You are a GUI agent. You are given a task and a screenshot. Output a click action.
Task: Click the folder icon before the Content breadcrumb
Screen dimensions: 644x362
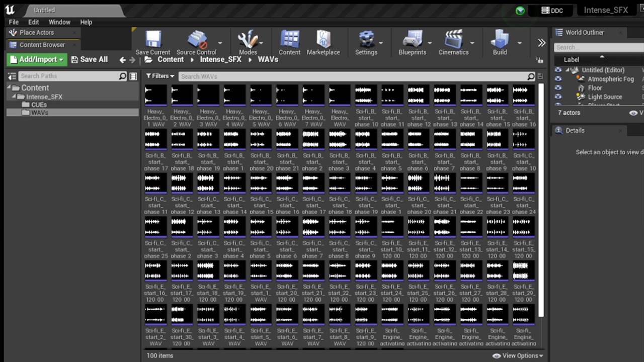pos(148,59)
